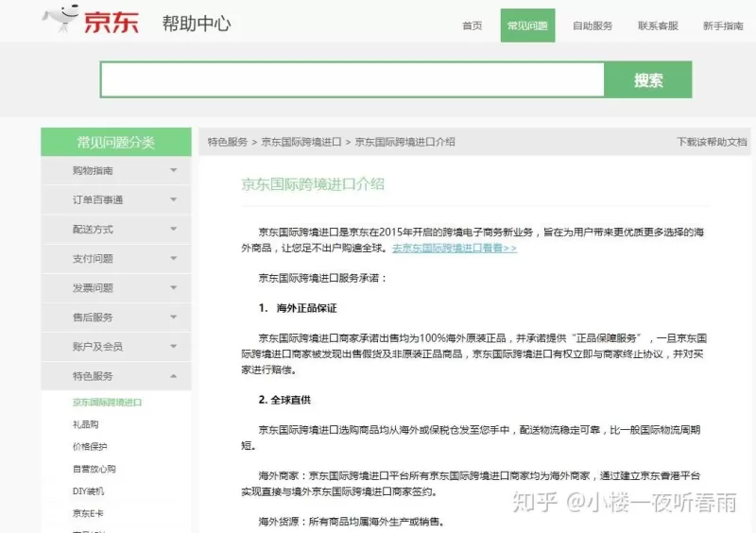Viewport: 756px width, 533px height.
Task: Click the 帮助中心 header title
Action: (x=197, y=23)
